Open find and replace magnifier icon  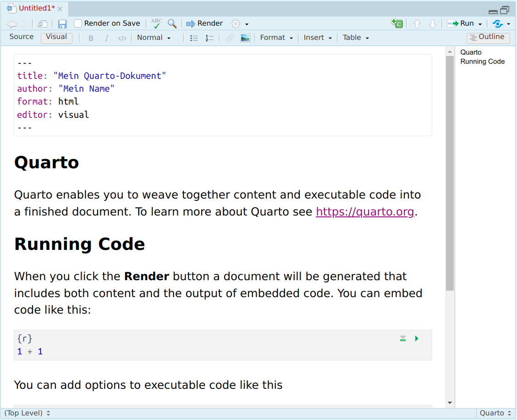[x=172, y=23]
